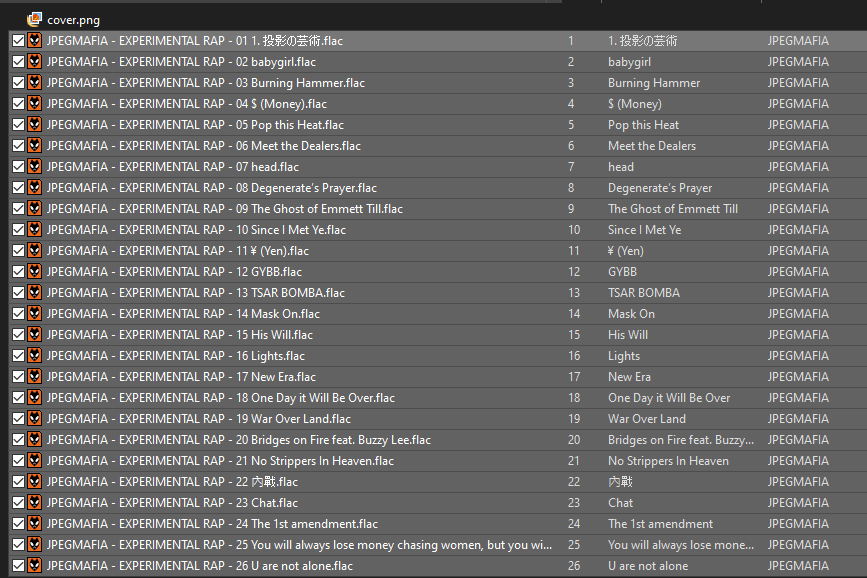Click file icon for 14 Mask On.flac
Viewport: 867px width, 578px height.
(x=34, y=314)
